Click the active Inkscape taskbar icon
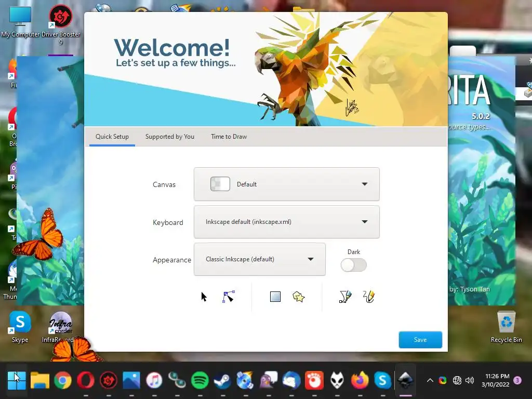 pyautogui.click(x=405, y=380)
